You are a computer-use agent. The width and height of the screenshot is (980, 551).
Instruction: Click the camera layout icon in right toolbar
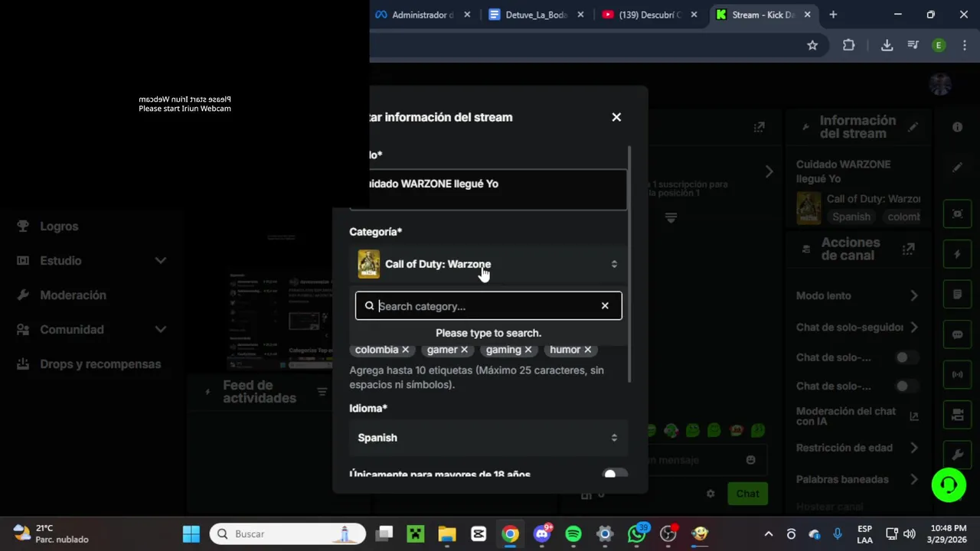[957, 414]
